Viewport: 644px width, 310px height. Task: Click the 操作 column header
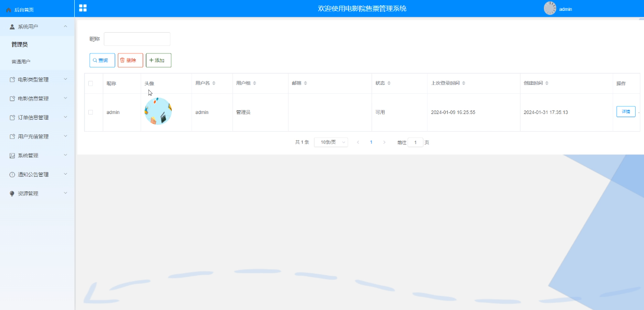coord(621,83)
